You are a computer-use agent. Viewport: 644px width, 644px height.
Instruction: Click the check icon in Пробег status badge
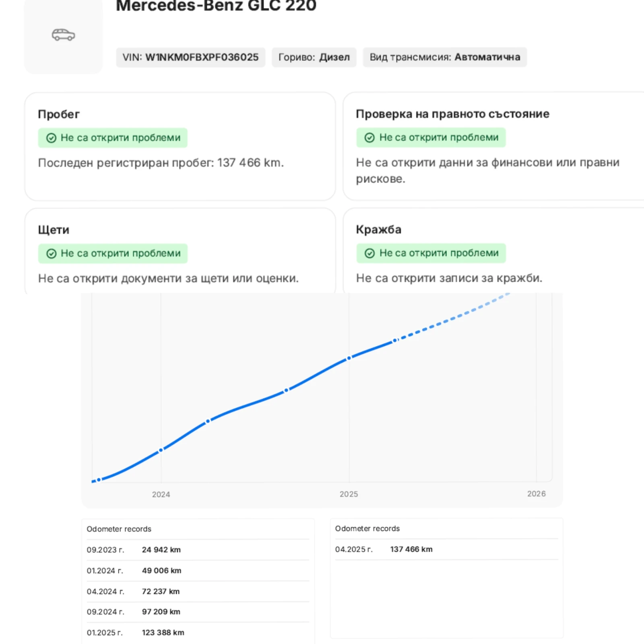click(51, 138)
